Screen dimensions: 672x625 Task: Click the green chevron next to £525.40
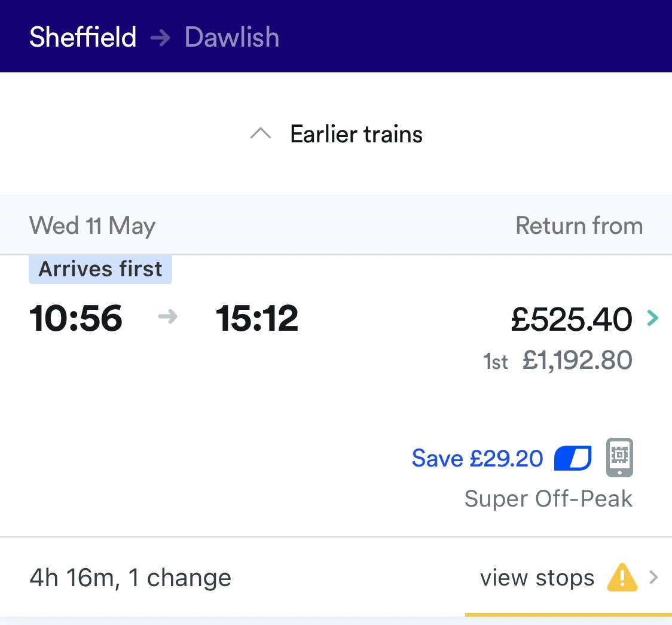pyautogui.click(x=653, y=319)
